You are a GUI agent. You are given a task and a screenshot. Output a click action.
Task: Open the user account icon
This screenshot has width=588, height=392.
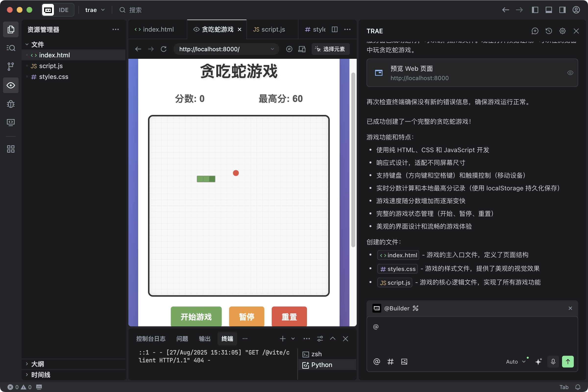click(576, 10)
